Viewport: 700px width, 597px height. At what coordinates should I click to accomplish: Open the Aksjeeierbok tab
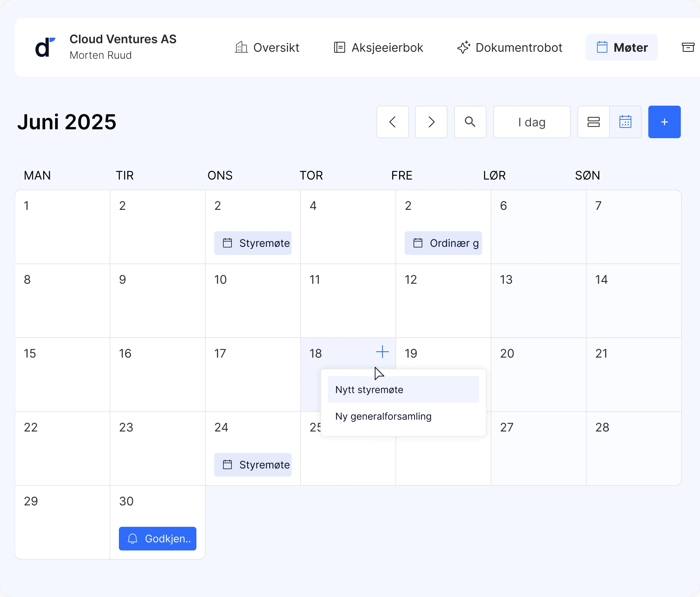378,47
